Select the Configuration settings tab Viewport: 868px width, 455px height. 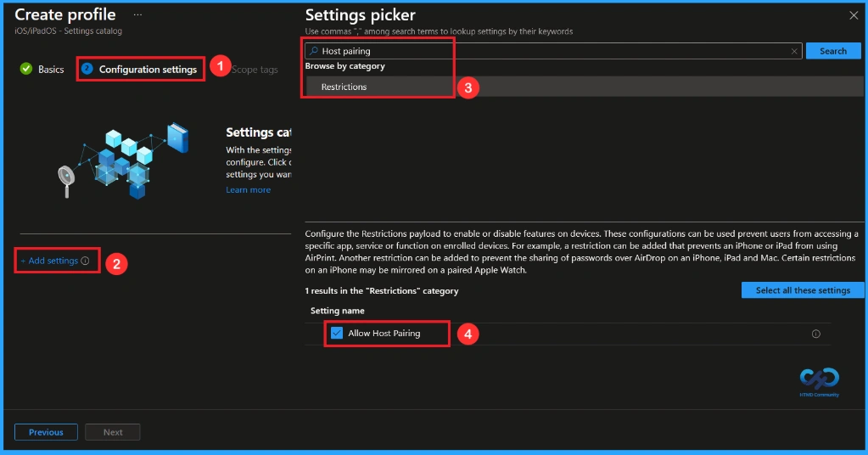(148, 70)
